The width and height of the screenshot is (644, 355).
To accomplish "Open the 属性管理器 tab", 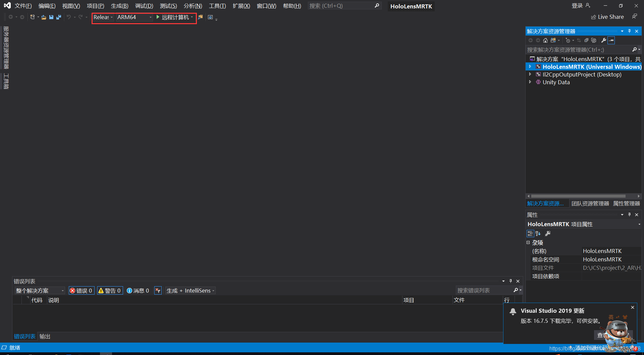I will 626,204.
